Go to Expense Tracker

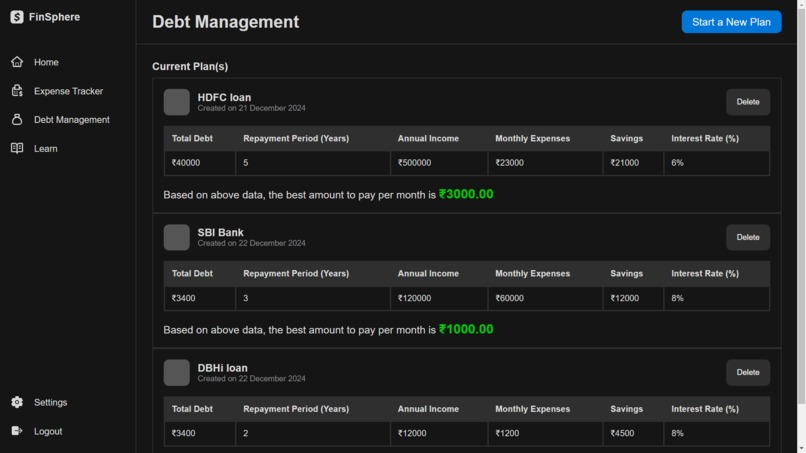click(67, 91)
